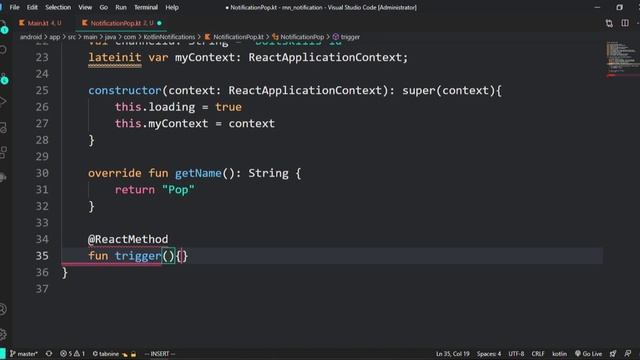640x360 pixels.
Task: Open the Help menu
Action: [x=172, y=7]
